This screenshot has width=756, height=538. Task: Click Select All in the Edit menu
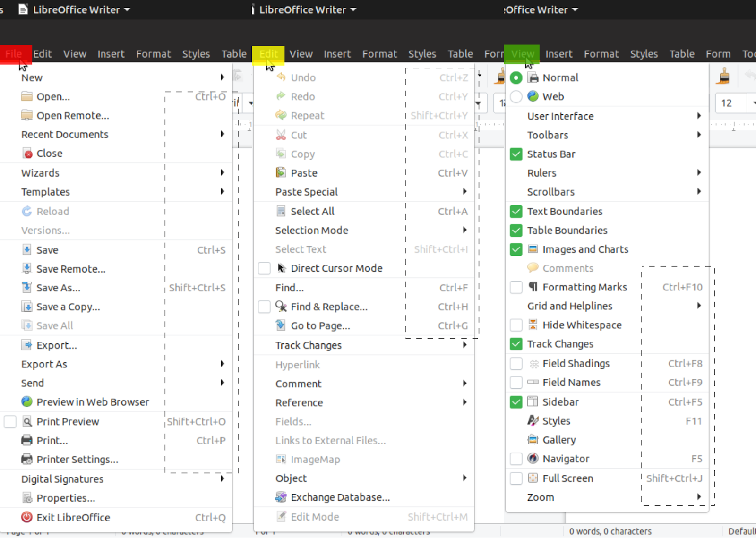312,211
